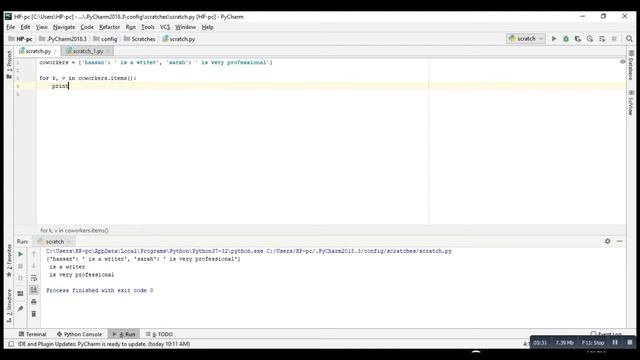Click the Run tool window button at the bottom
Screen dimensions: 640x360
click(124, 334)
